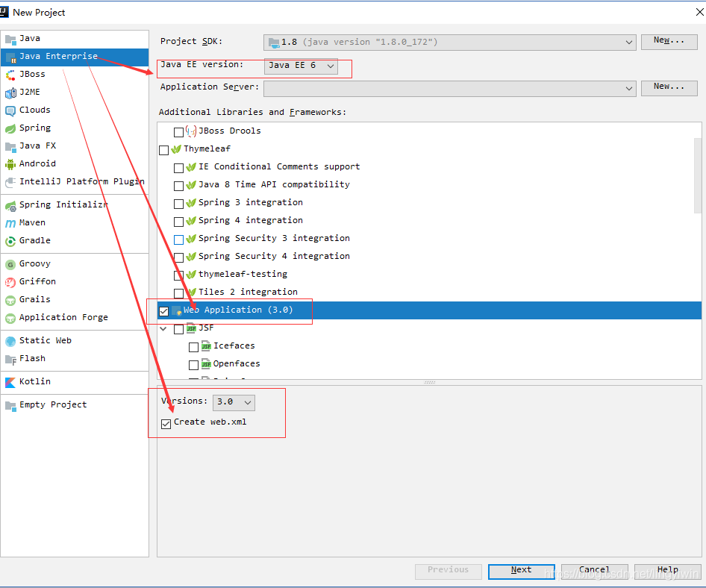706x588 pixels.
Task: Enable Java 8 Time API compatibility
Action: [x=179, y=186]
